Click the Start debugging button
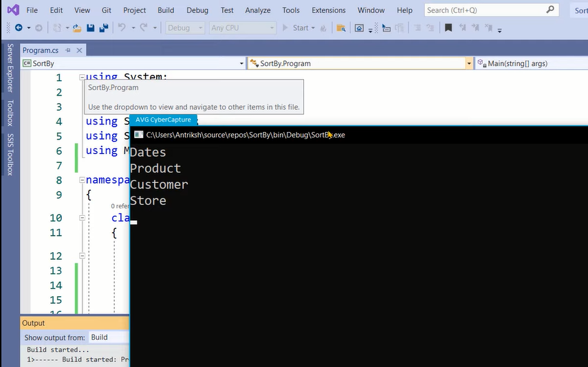The height and width of the screenshot is (367, 588). (295, 28)
